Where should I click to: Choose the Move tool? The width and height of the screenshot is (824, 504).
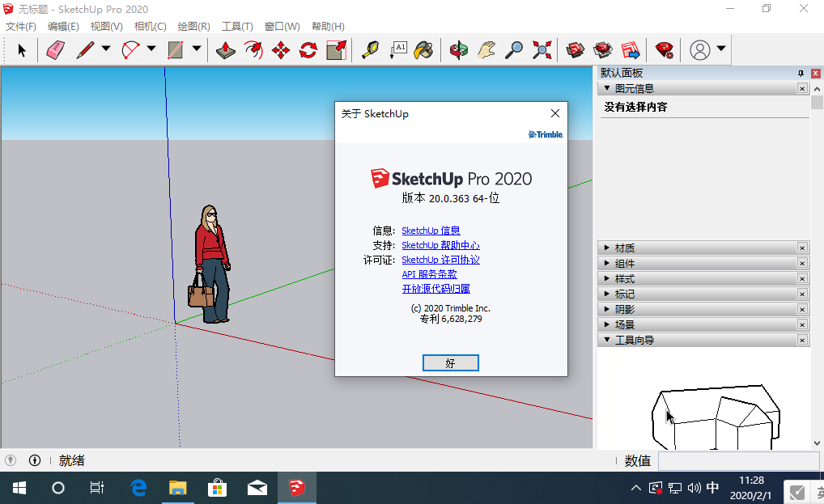[x=281, y=50]
